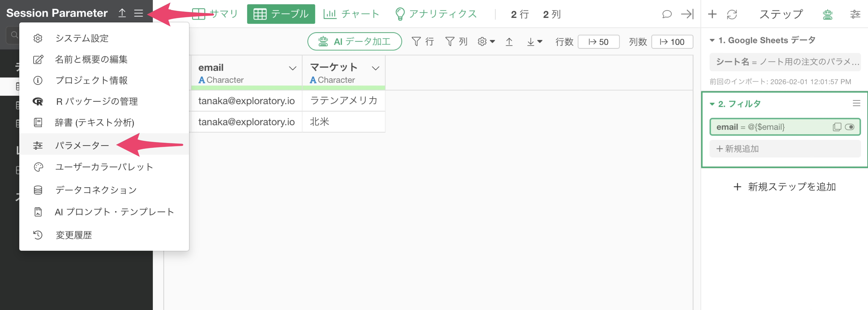Open the email column dropdown menu
The width and height of the screenshot is (868, 310).
pyautogui.click(x=292, y=69)
